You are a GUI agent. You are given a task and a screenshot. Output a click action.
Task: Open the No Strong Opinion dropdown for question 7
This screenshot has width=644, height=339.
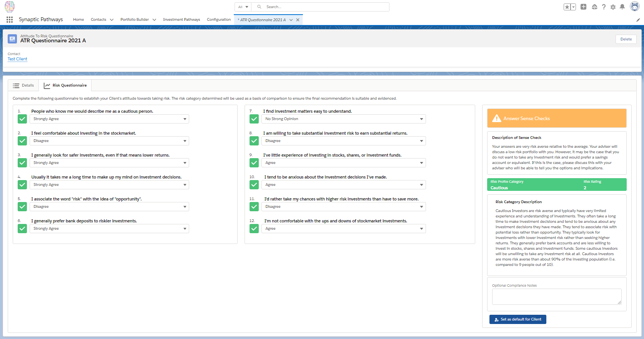click(344, 119)
